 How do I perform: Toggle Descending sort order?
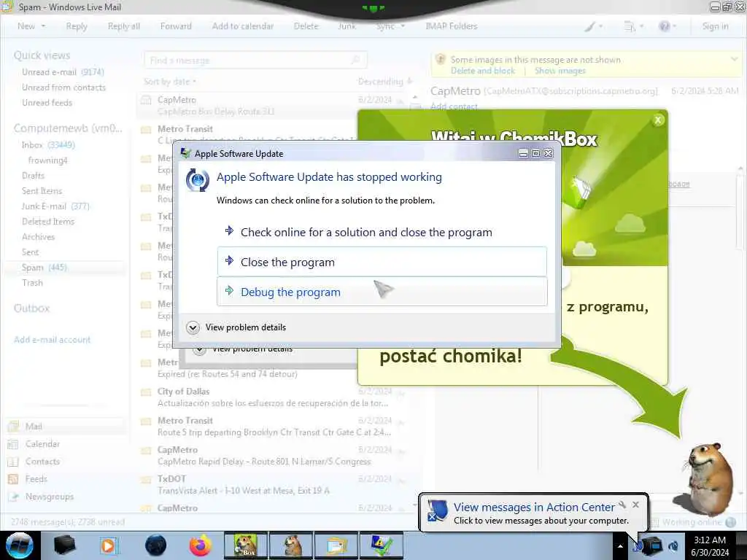coord(385,82)
